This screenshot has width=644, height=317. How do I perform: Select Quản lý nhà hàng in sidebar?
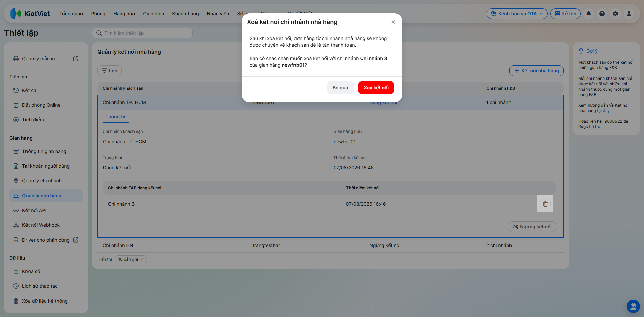click(x=46, y=196)
